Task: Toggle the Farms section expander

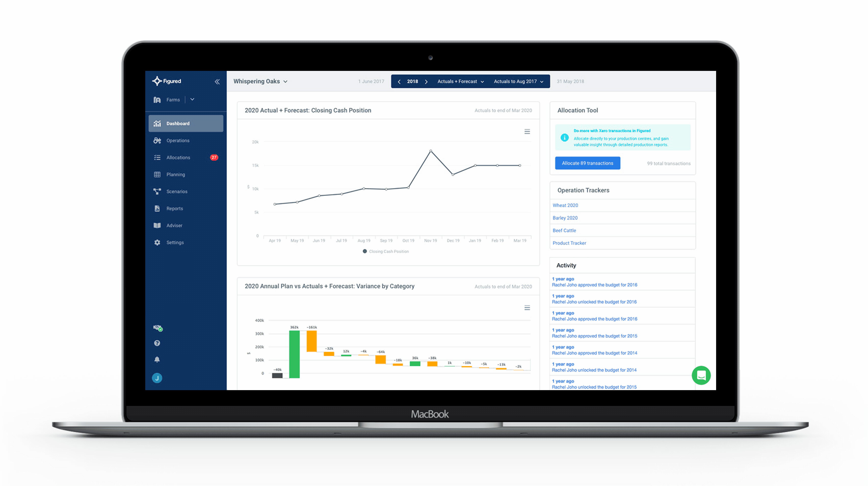Action: pyautogui.click(x=193, y=100)
